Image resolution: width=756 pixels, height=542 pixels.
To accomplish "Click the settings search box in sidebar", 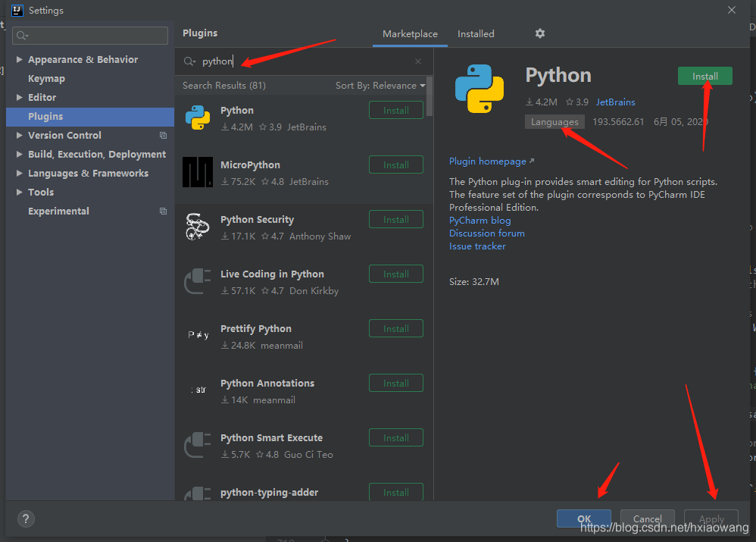I will click(90, 35).
